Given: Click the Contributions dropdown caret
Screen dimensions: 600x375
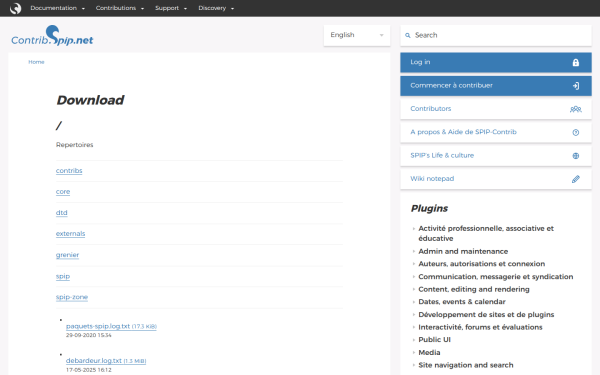Looking at the screenshot, I should click(x=142, y=8).
